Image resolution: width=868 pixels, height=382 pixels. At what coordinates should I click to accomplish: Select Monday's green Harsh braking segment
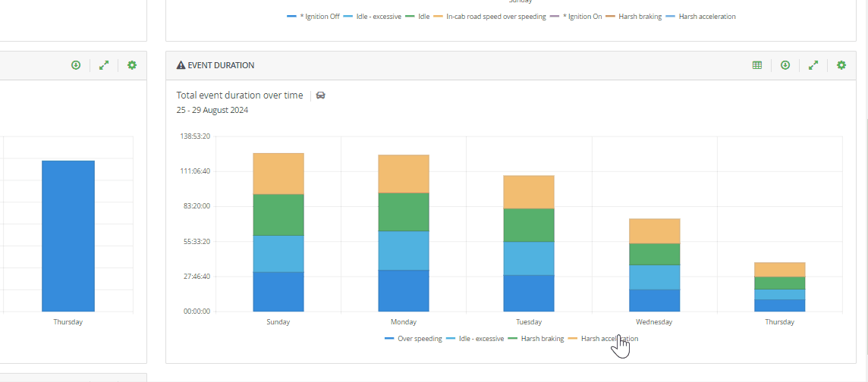click(x=404, y=211)
